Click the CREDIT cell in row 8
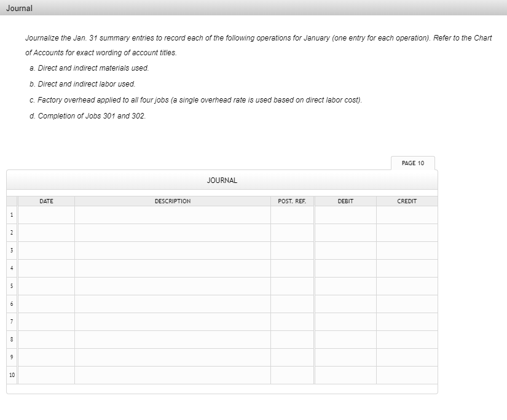This screenshot has height=420, width=507. point(406,340)
